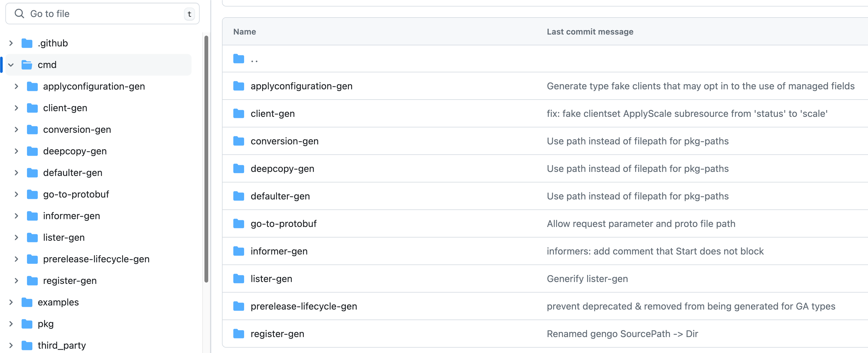The height and width of the screenshot is (353, 868).
Task: Click folder icon beside register-gen in file table
Action: tap(238, 334)
